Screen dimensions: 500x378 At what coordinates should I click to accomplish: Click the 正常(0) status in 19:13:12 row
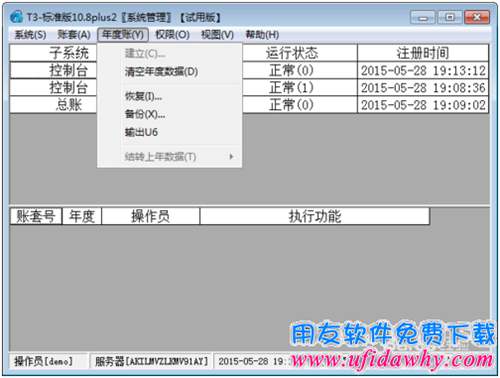pos(300,70)
